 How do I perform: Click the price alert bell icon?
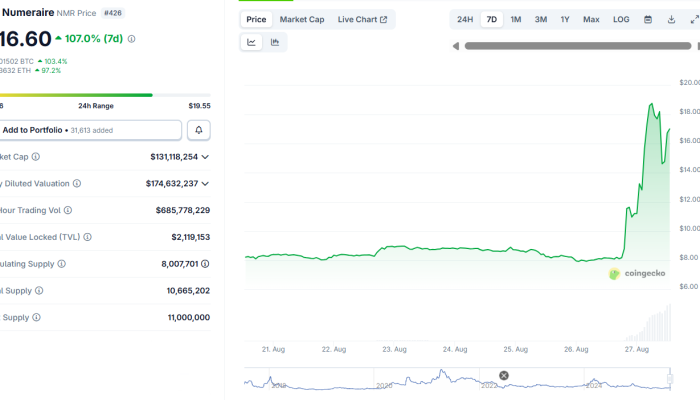[x=199, y=130]
